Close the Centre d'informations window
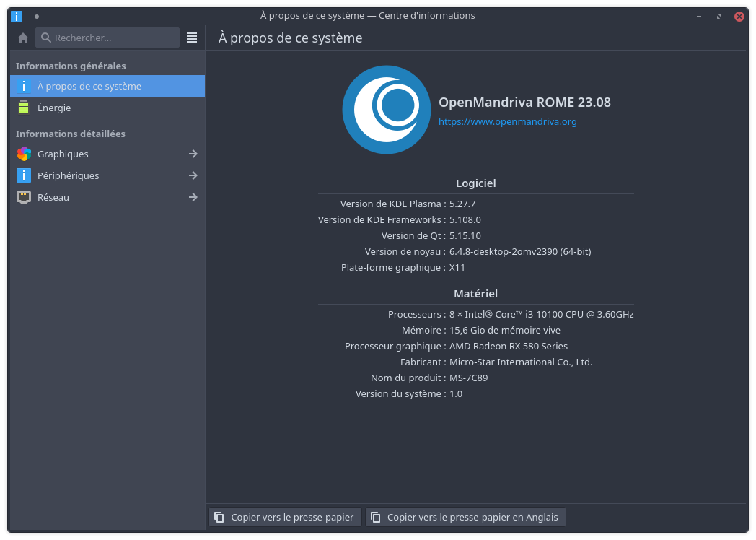 point(739,17)
